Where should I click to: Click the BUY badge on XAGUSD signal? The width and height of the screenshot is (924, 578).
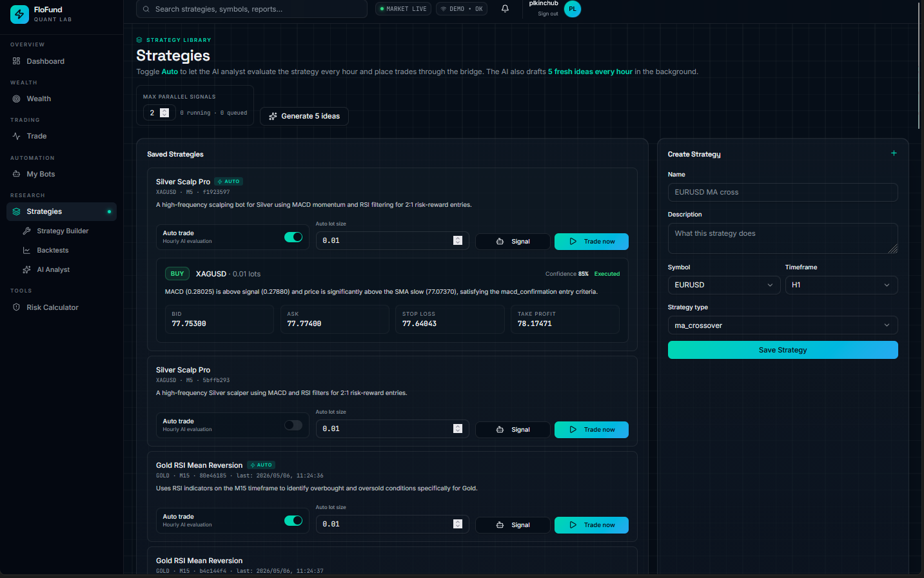(177, 274)
